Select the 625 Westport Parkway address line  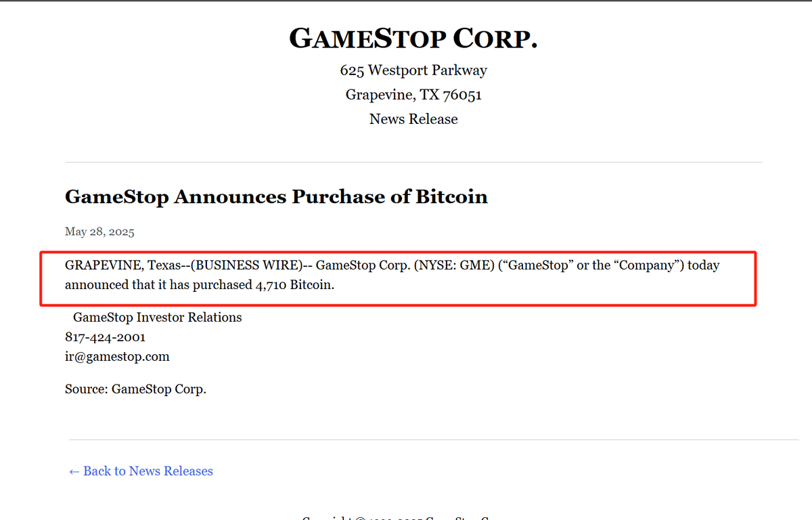point(413,70)
